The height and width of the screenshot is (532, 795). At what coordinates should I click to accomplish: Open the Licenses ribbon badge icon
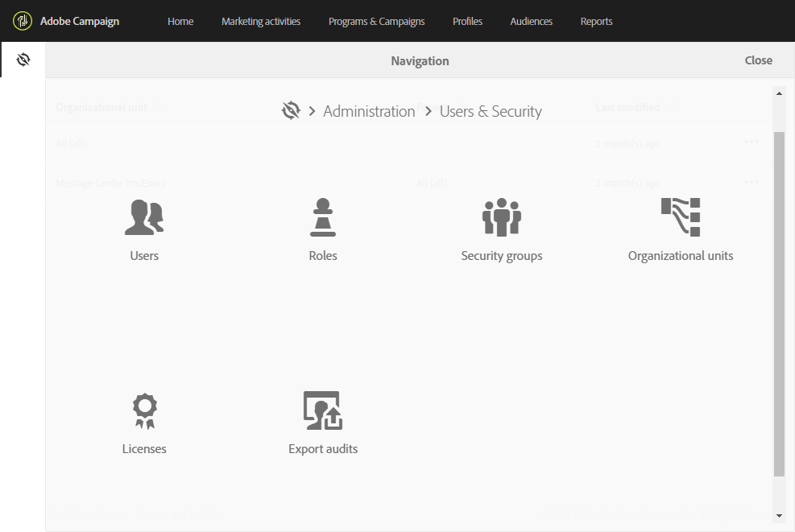[144, 411]
